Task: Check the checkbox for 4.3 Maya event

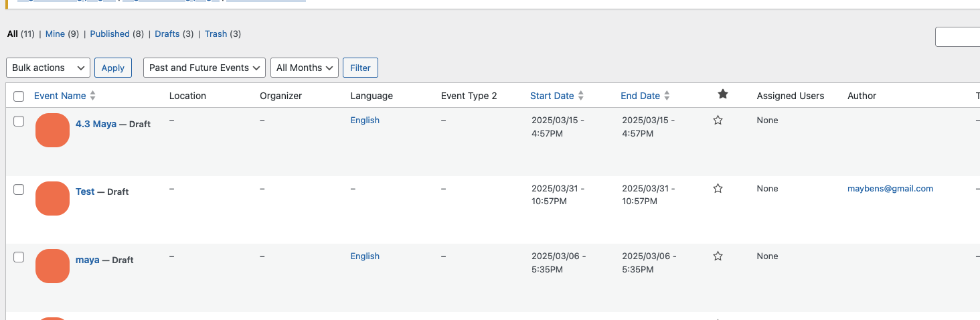Action: [x=19, y=121]
